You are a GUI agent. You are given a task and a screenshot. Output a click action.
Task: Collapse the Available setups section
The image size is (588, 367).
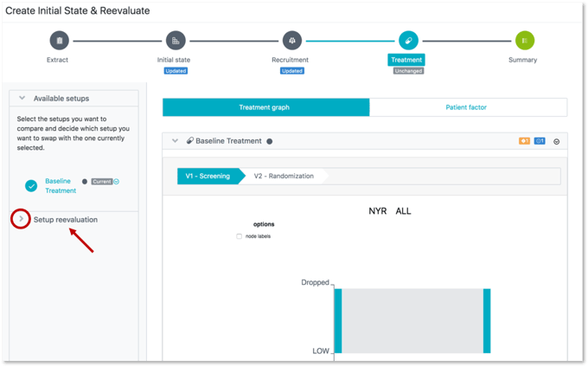click(x=22, y=99)
